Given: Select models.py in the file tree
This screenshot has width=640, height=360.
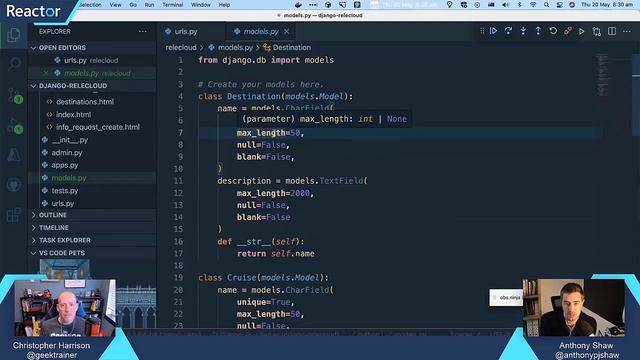Looking at the screenshot, I should [x=92, y=178].
